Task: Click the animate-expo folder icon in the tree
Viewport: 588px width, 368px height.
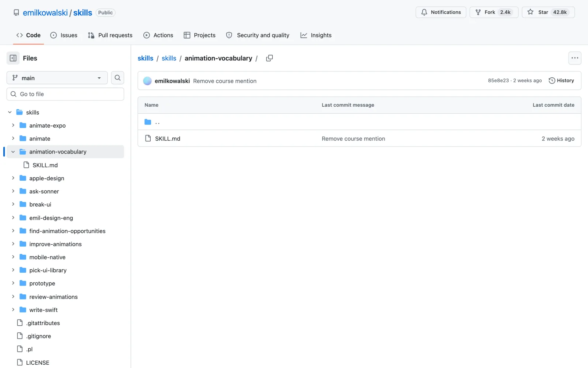Action: point(23,125)
